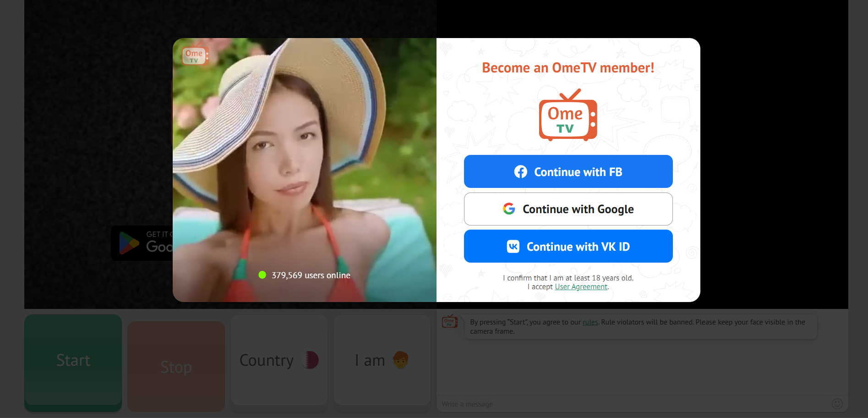Click the Continue with FB button
Viewport: 868px width, 418px height.
pos(568,171)
